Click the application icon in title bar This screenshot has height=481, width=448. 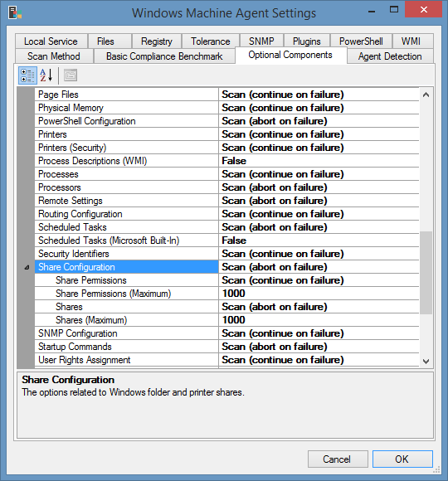coord(15,13)
